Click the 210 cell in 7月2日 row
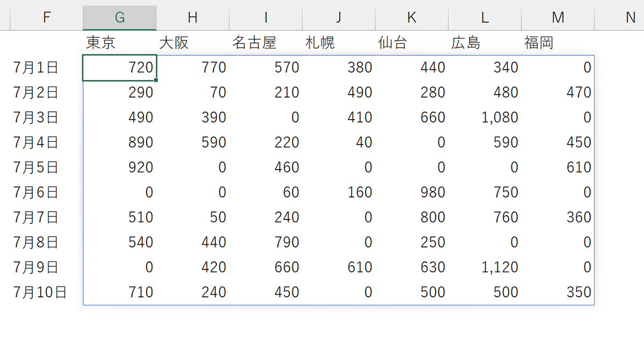This screenshot has width=644, height=350. click(x=266, y=92)
